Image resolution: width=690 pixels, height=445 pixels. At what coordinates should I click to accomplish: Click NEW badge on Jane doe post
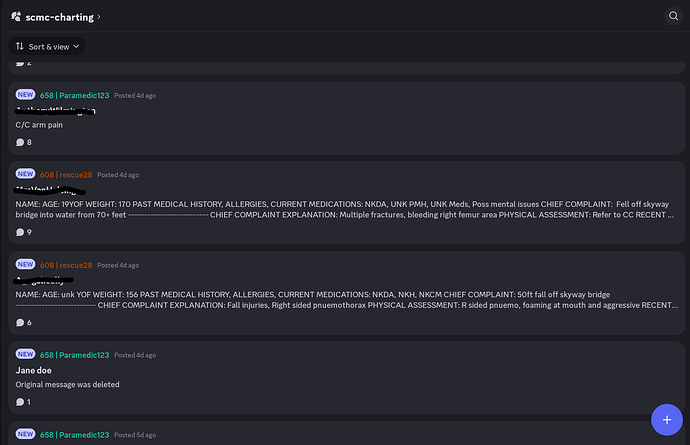click(25, 354)
